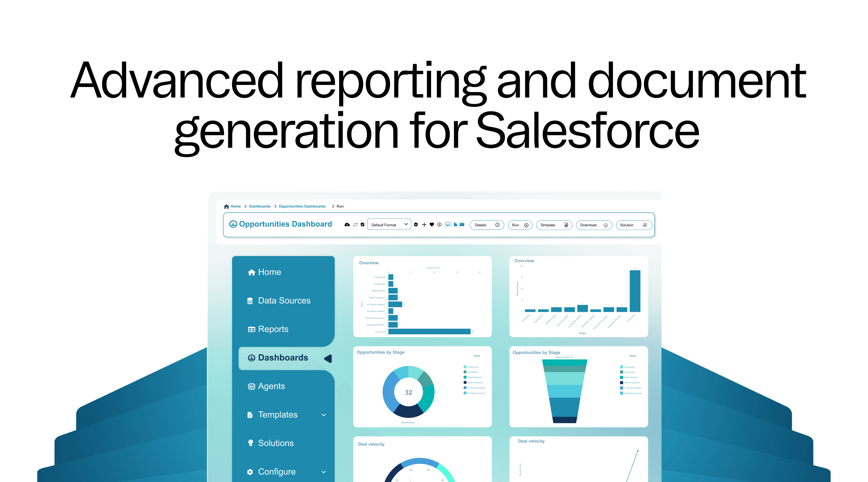Viewport: 868px width, 482px height.
Task: Click the Overview vertical bar chart title
Action: (x=524, y=261)
